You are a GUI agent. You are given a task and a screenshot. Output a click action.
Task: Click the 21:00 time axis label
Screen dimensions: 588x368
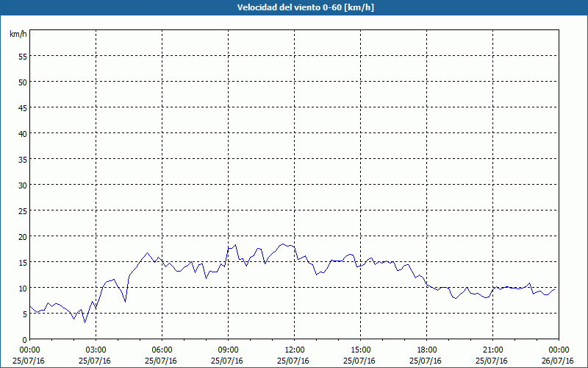[492, 350]
